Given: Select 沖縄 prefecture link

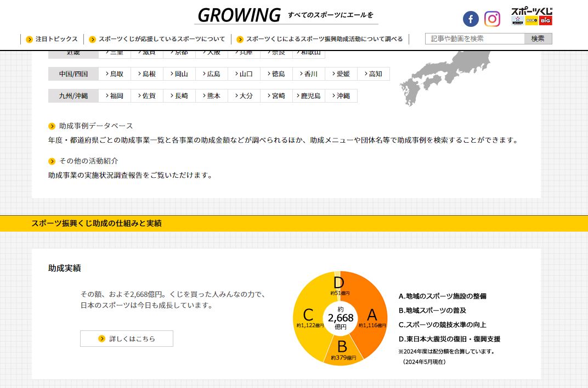Looking at the screenshot, I should (341, 96).
